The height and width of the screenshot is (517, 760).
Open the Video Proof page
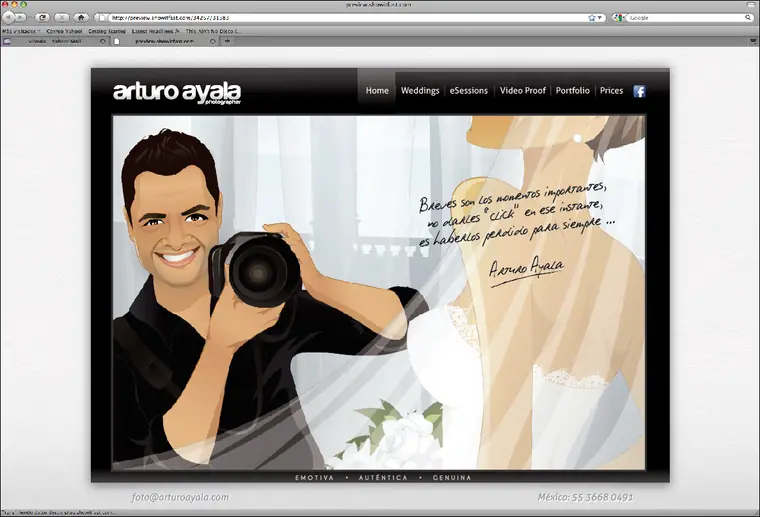coord(522,91)
